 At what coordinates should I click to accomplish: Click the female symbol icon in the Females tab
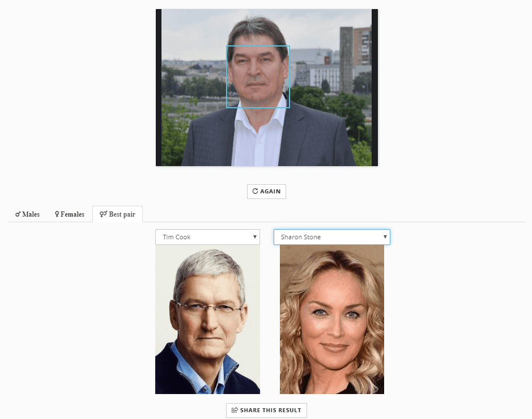[57, 214]
